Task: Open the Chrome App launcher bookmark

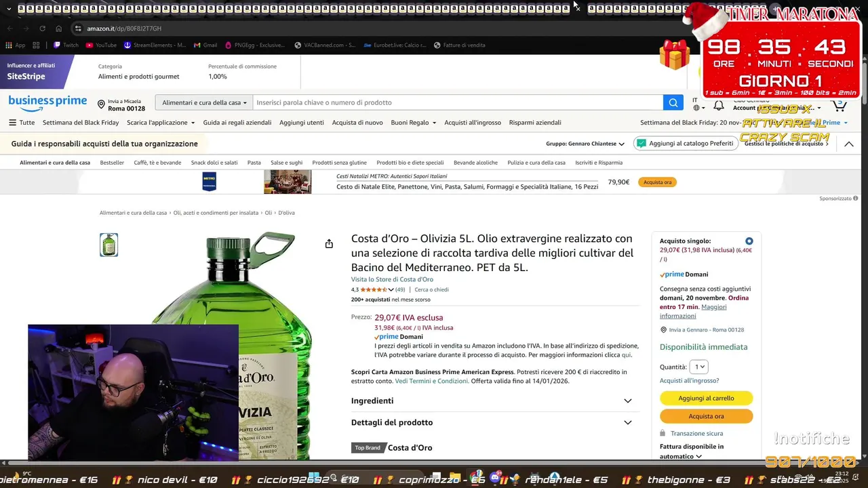Action: [x=15, y=45]
